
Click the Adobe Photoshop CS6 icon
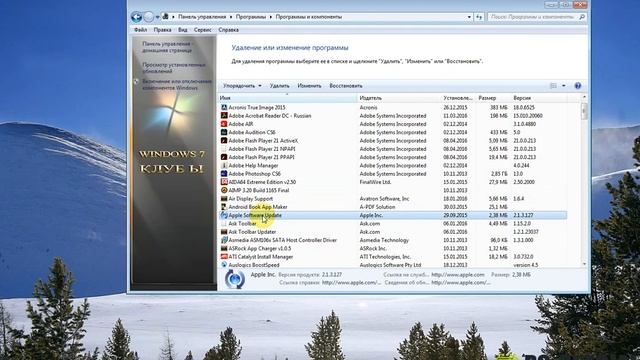[x=224, y=173]
